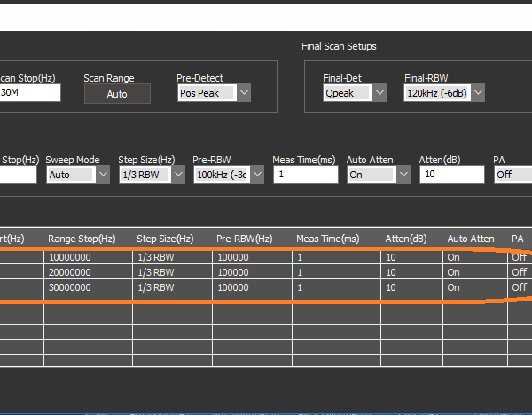The height and width of the screenshot is (415, 532).
Task: Click the Atten(dB) input field
Action: [451, 175]
